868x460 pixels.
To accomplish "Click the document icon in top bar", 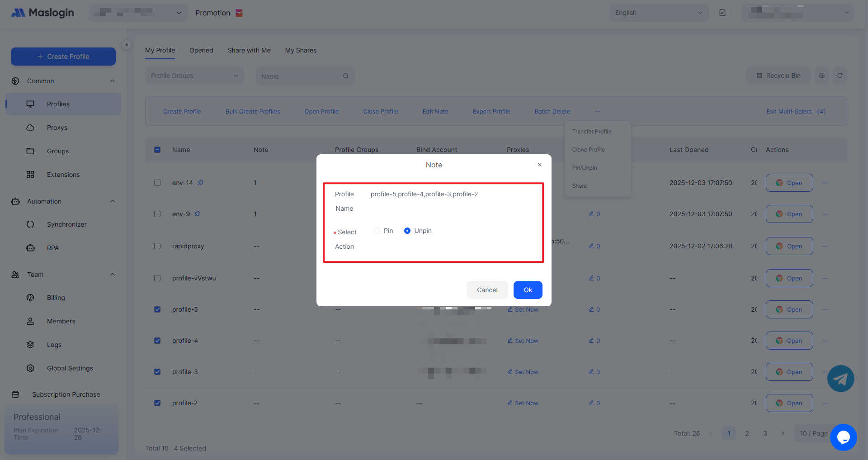I will (722, 13).
